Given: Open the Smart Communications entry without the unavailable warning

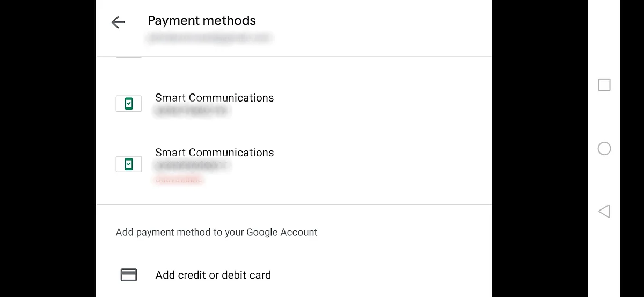Looking at the screenshot, I should (x=294, y=104).
